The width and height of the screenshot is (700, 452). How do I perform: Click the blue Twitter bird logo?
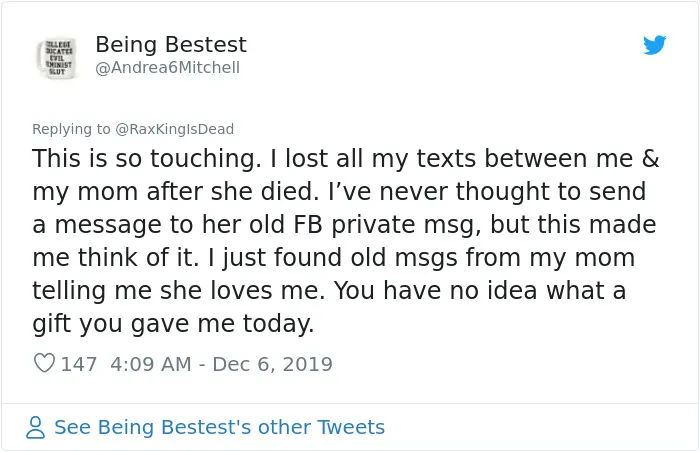click(x=654, y=45)
